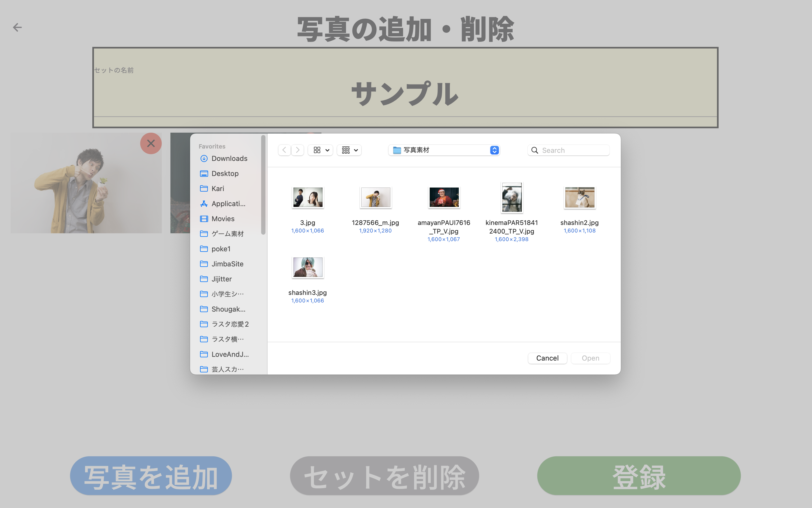Image resolution: width=812 pixels, height=508 pixels.
Task: Go back in file dialog history
Action: pos(284,150)
